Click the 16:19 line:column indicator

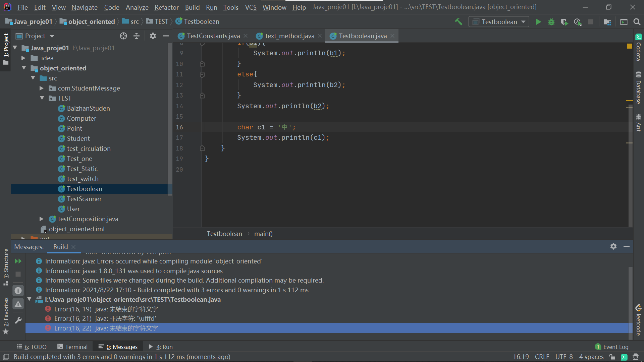tap(521, 357)
